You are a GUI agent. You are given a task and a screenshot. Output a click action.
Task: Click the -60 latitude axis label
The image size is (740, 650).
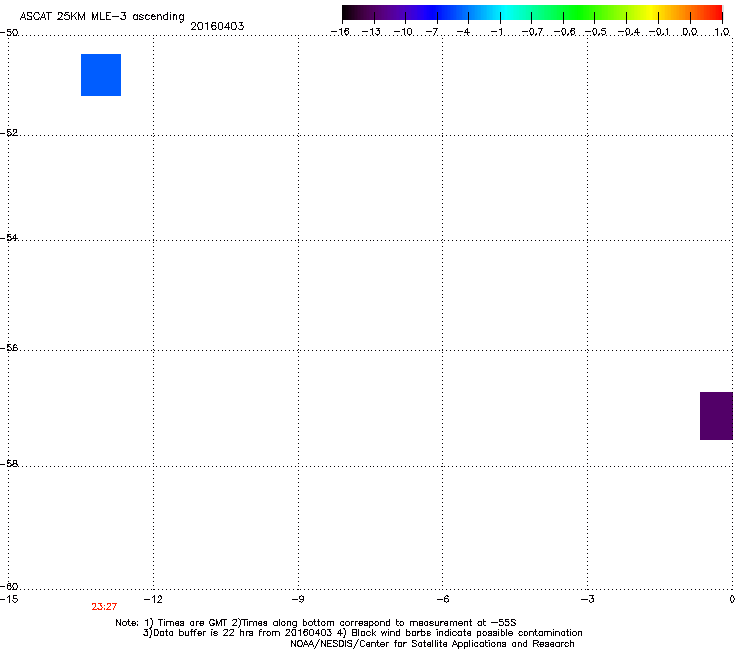(x=9, y=586)
